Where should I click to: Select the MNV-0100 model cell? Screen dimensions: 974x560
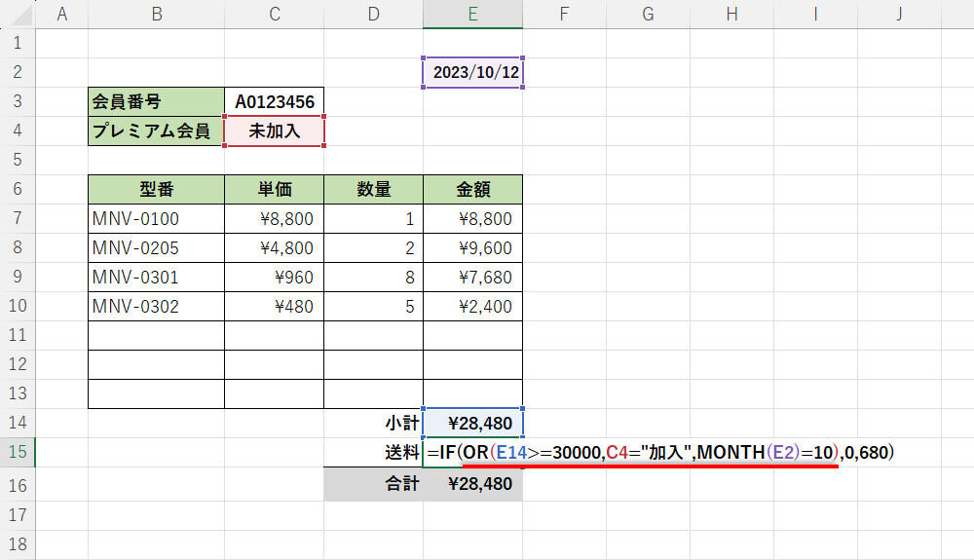click(157, 218)
